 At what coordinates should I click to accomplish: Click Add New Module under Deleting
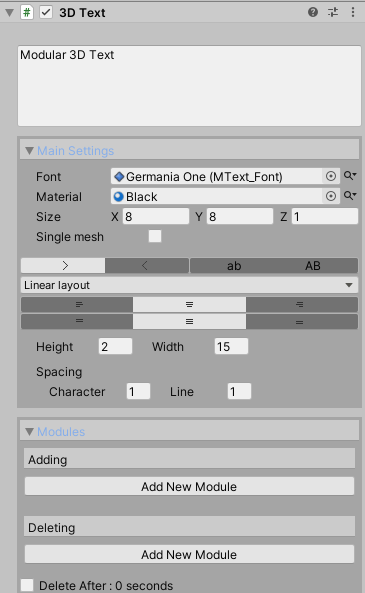pos(189,554)
